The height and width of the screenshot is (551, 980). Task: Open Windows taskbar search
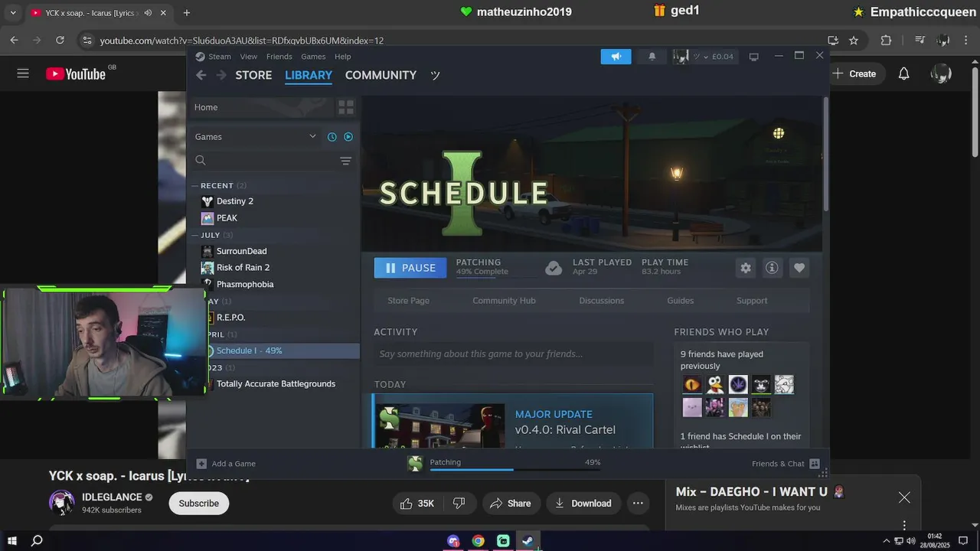(37, 541)
